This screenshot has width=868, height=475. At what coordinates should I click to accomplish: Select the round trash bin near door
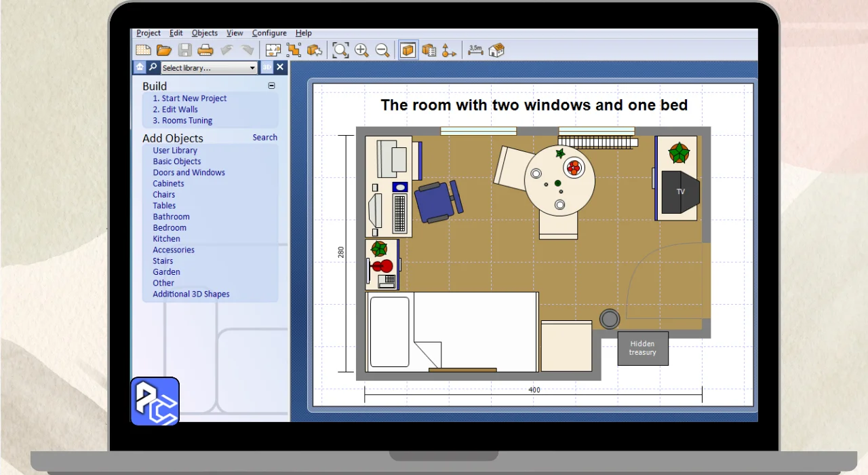pos(610,318)
